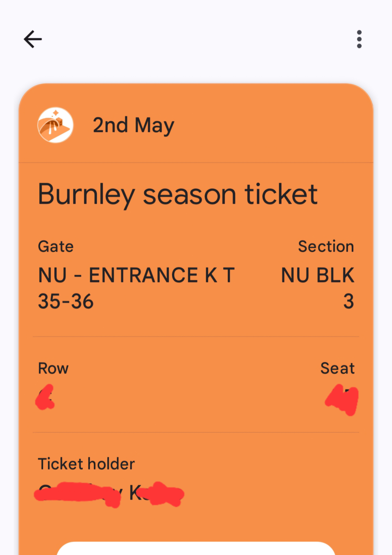The width and height of the screenshot is (392, 555).
Task: Tap the Seat label
Action: tap(337, 368)
